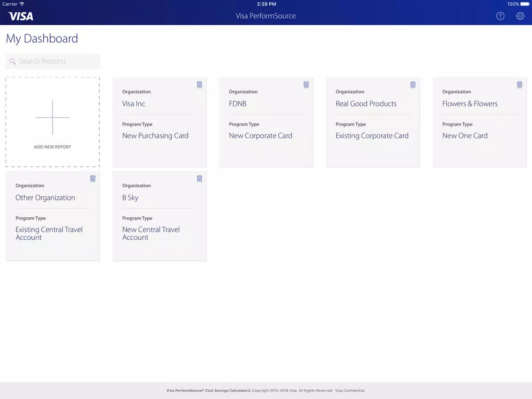Open settings gear icon
Viewport: 532px width, 399px height.
coord(520,16)
